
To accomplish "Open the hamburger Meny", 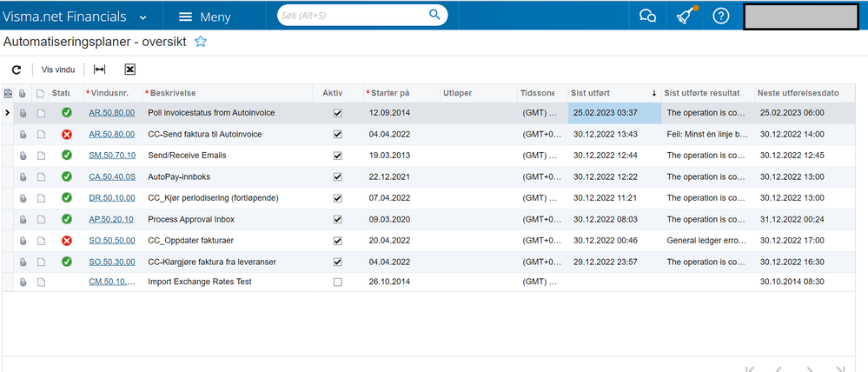I will [204, 17].
